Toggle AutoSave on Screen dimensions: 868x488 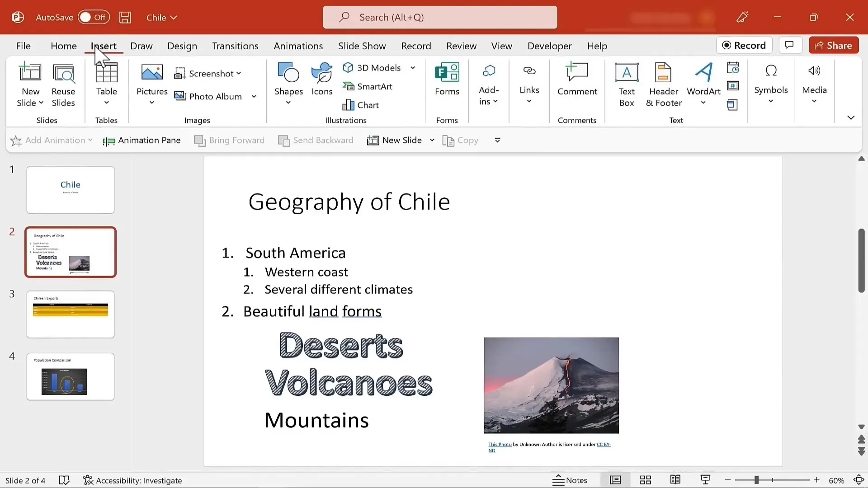94,17
